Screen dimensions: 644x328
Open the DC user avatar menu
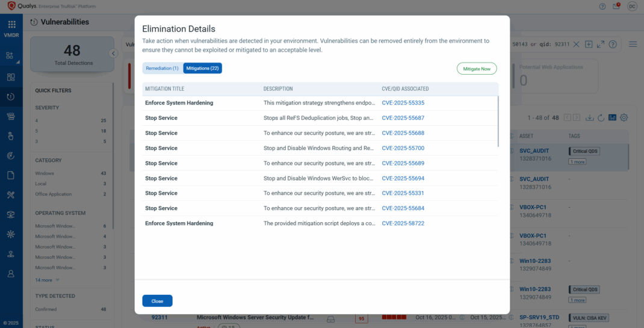coord(632,6)
